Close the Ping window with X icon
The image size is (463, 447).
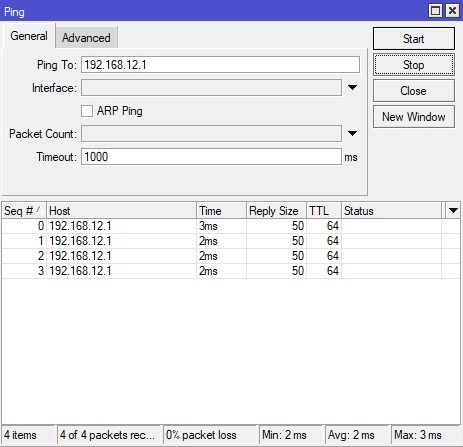point(452,11)
